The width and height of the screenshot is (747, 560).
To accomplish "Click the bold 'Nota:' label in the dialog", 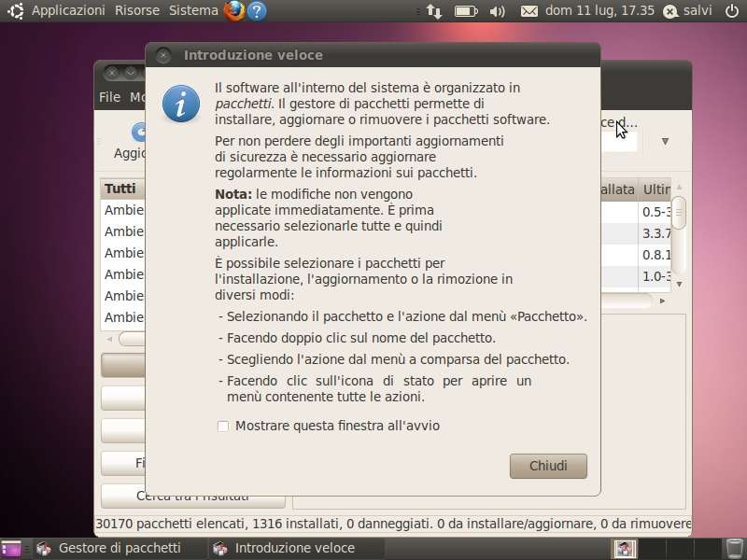I will (x=233, y=194).
